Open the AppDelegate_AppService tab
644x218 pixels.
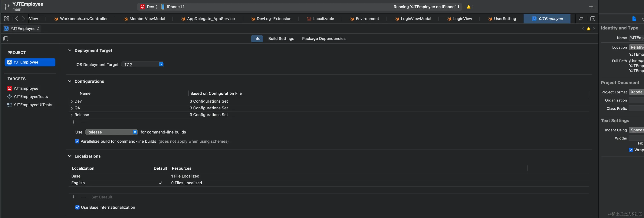[x=208, y=19]
